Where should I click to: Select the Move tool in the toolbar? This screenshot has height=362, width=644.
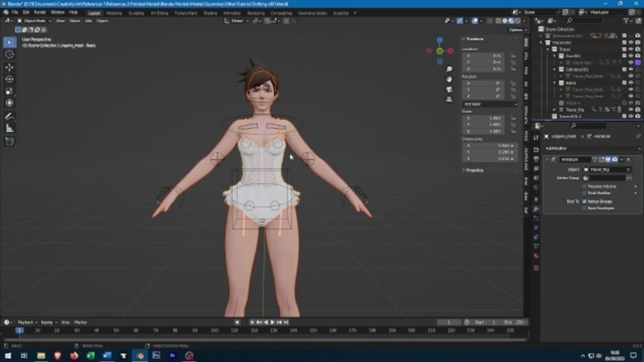tap(10, 67)
